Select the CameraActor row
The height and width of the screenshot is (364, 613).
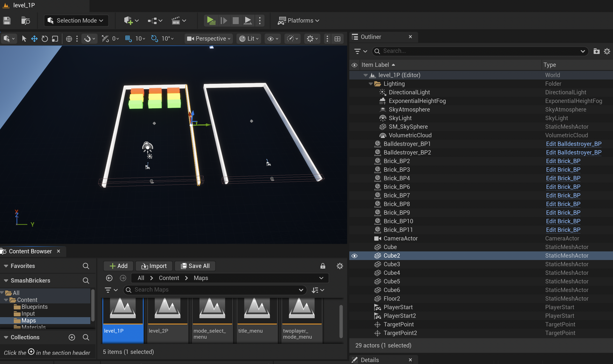[481, 239]
